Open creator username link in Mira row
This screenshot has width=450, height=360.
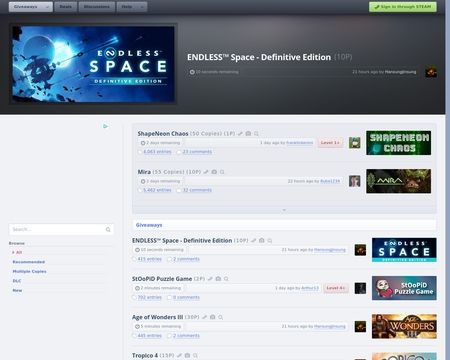tap(330, 181)
